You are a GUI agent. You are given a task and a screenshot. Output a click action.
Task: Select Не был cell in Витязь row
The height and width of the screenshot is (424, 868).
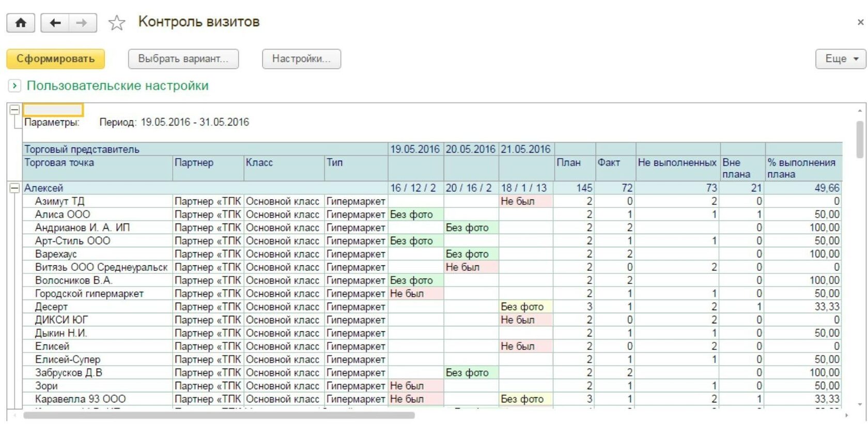471,267
